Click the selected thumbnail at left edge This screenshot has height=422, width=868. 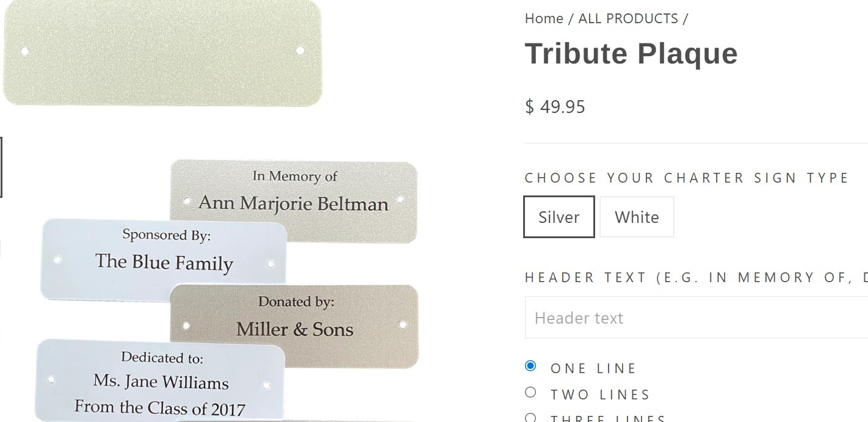click(x=1, y=167)
